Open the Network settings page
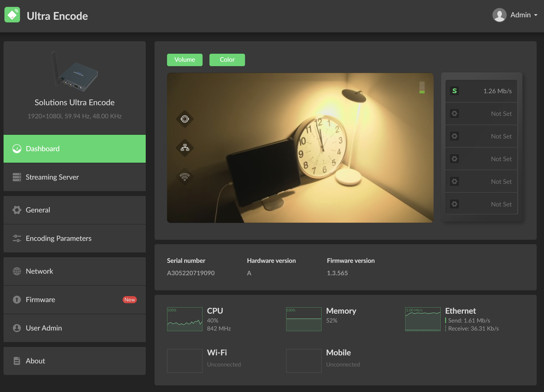 (75, 271)
